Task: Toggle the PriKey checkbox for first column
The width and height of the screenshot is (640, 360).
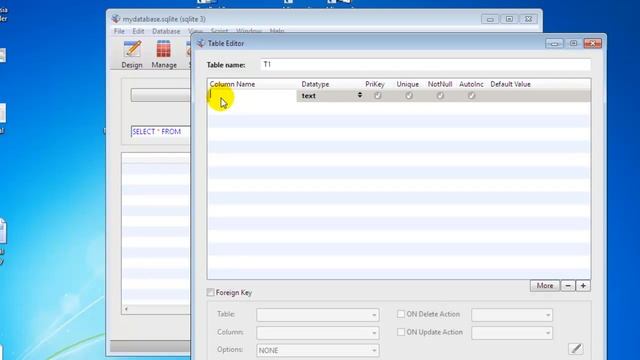Action: pyautogui.click(x=378, y=96)
